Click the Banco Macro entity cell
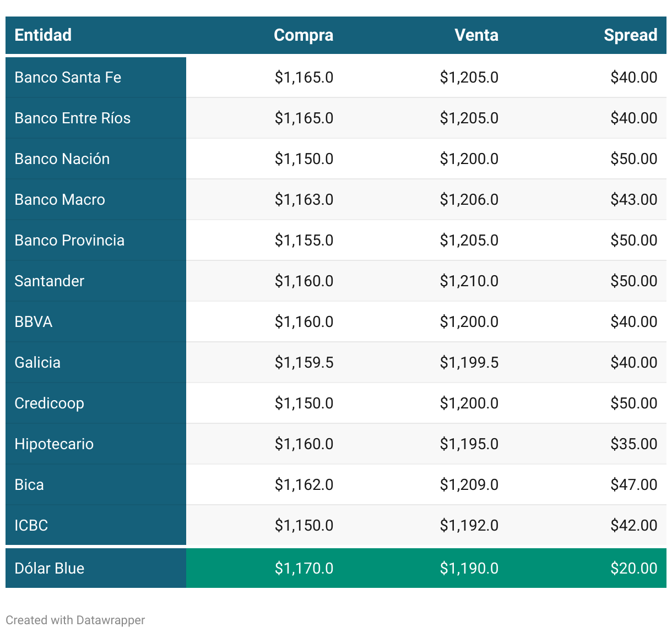The image size is (672, 633). pyautogui.click(x=59, y=200)
